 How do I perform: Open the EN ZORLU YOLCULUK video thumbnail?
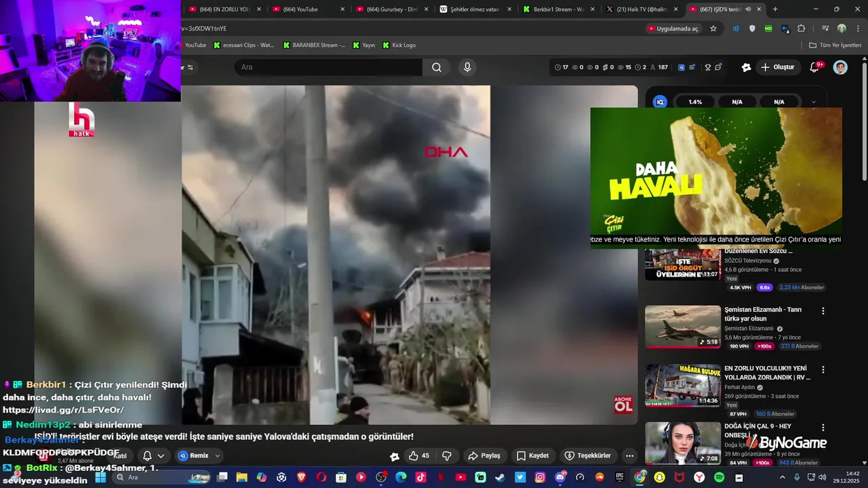[x=683, y=386]
